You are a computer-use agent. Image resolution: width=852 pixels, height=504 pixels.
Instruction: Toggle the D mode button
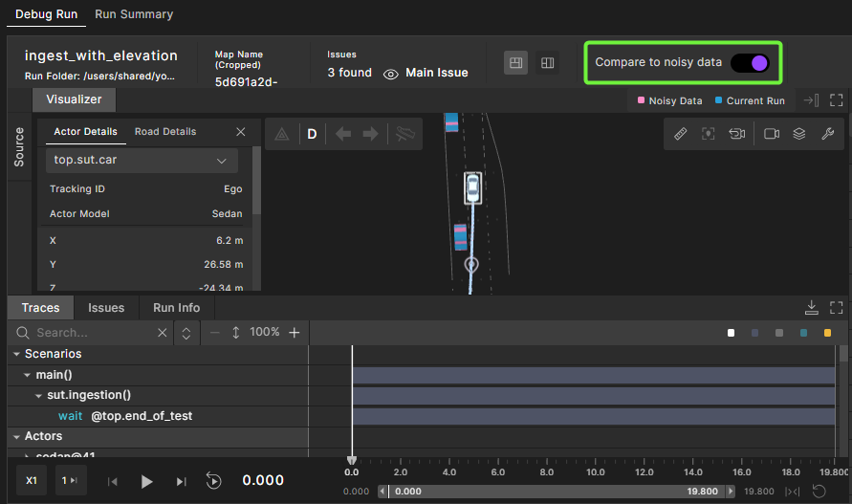pyautogui.click(x=312, y=135)
